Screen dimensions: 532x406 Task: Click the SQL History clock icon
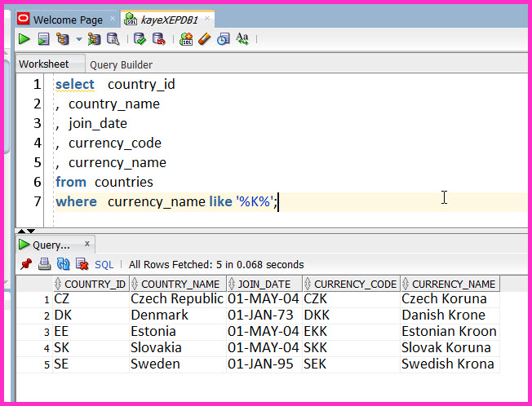point(224,39)
